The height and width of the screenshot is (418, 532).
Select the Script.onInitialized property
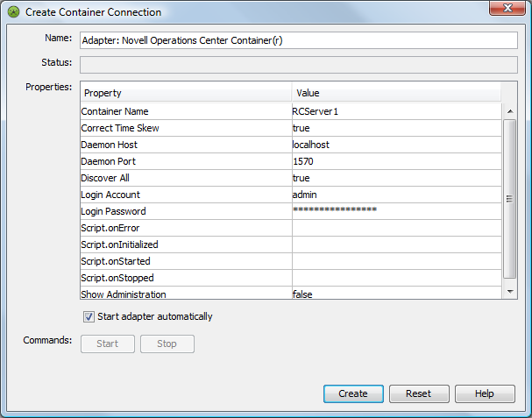point(186,244)
